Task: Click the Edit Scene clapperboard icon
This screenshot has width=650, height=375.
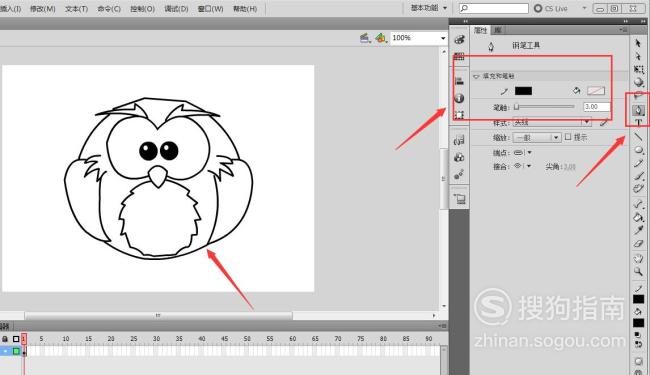Action: [364, 38]
